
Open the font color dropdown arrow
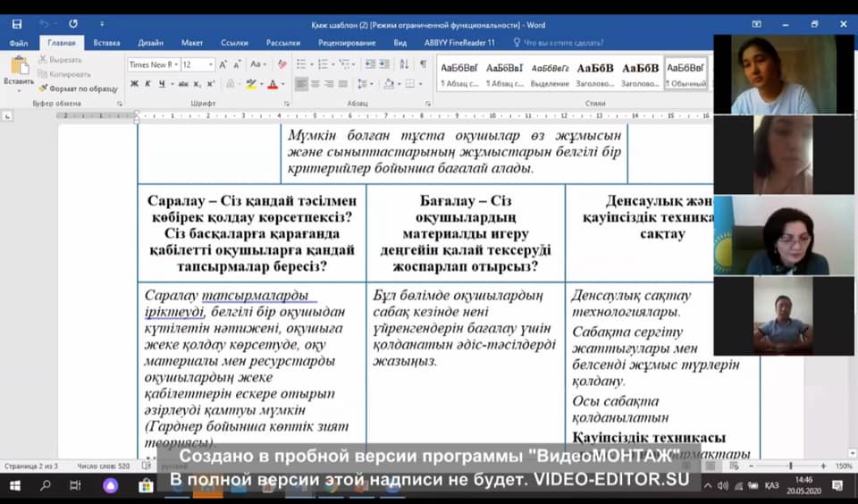tap(282, 84)
